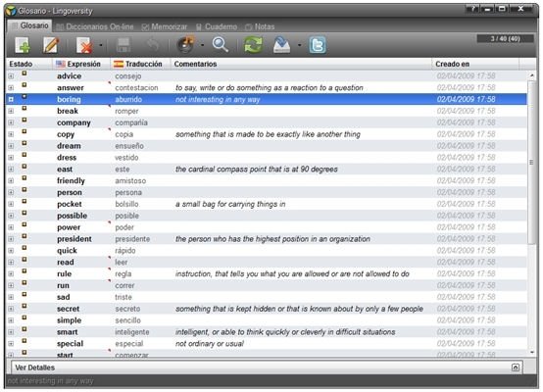Select the translation 'inteligente'
543x392 pixels.
[132, 332]
